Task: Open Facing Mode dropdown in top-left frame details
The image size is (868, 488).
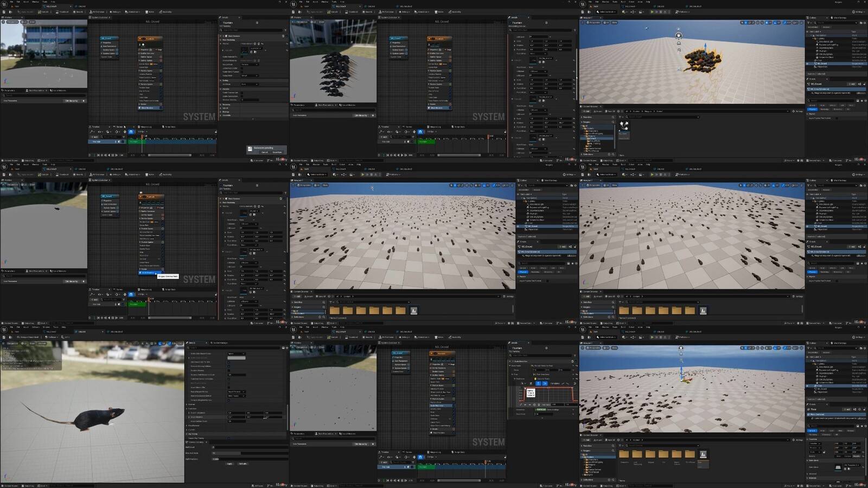Action: [x=249, y=75]
